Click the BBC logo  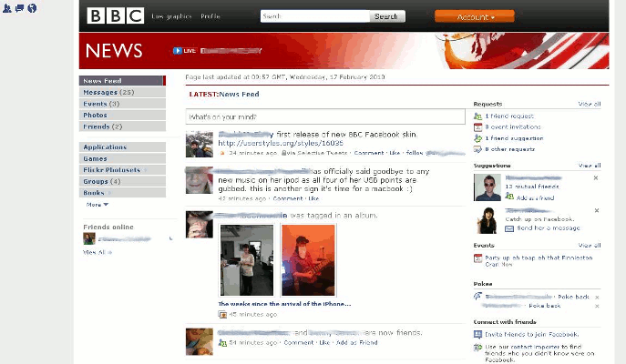pos(116,16)
